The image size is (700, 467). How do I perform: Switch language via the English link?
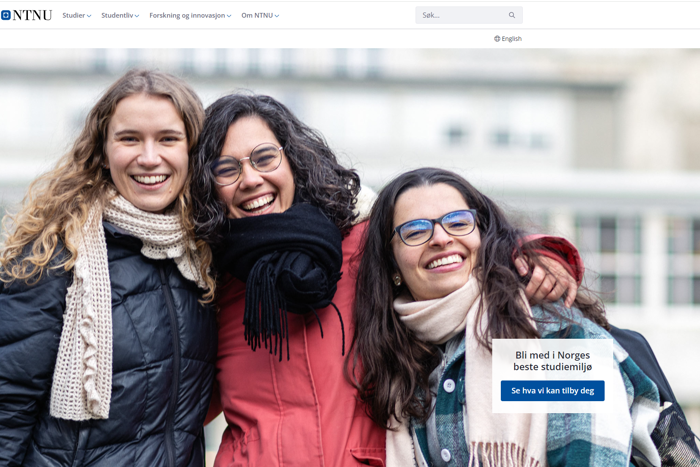(x=512, y=39)
